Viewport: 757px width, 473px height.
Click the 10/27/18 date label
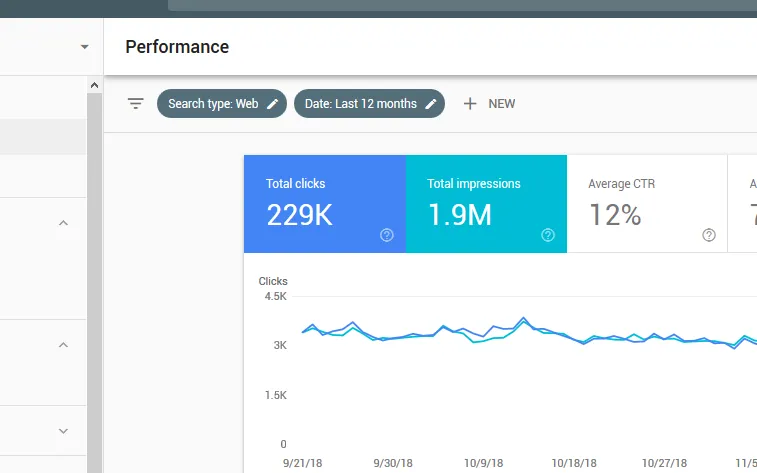[664, 463]
